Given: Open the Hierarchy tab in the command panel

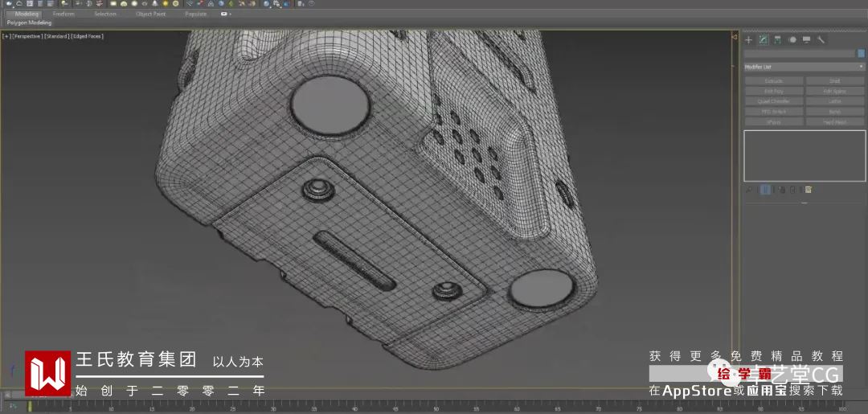Looking at the screenshot, I should [777, 40].
